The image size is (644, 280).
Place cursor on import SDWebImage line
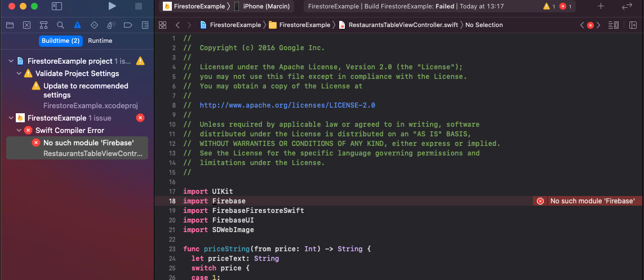(x=219, y=229)
